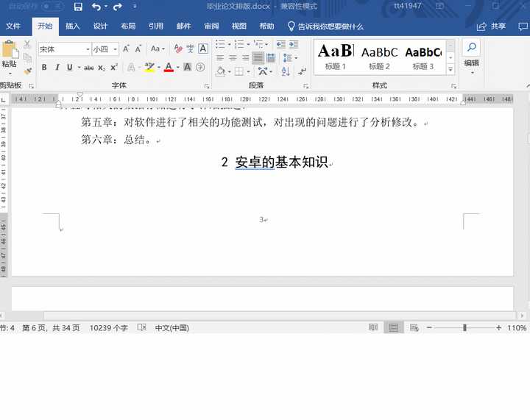Screen dimensions: 530x420
Task: Click the 共享 (Share) button
Action: 491,26
